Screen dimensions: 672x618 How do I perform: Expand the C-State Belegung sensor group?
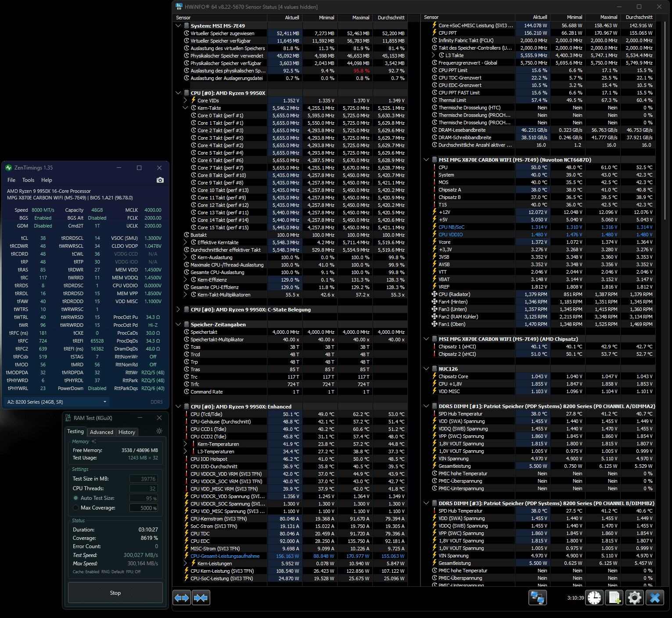(x=178, y=310)
